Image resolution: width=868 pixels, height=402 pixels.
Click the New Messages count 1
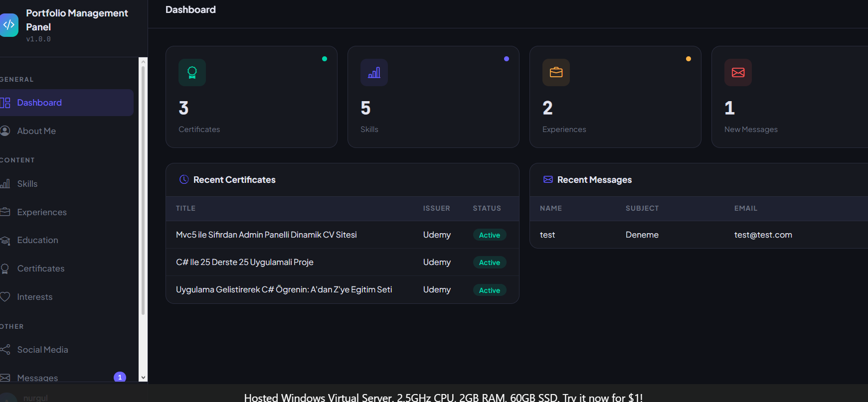(x=729, y=108)
